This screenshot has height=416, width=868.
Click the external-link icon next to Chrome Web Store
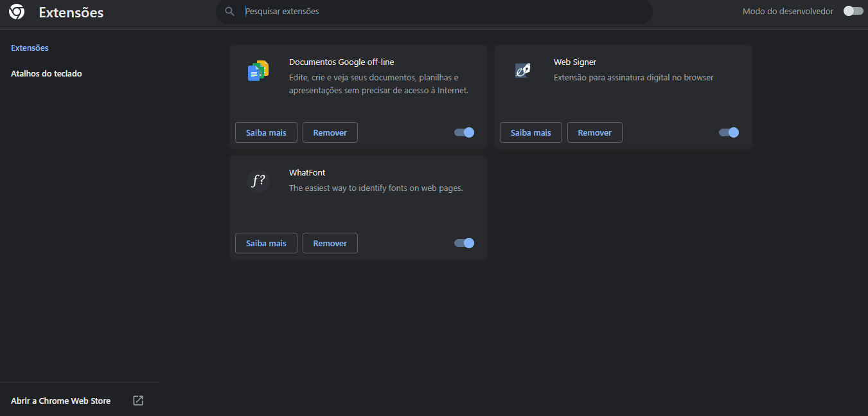point(138,401)
